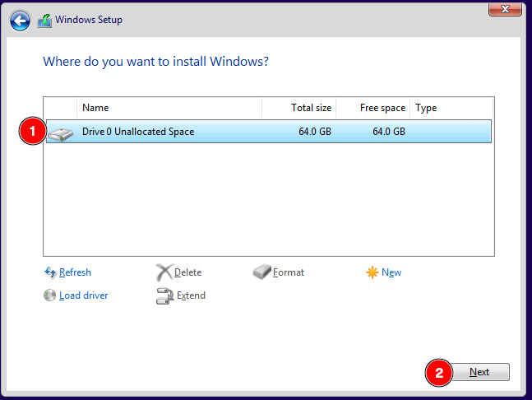This screenshot has height=400, width=532.
Task: Click the Windows Setup title icon
Action: (x=44, y=21)
